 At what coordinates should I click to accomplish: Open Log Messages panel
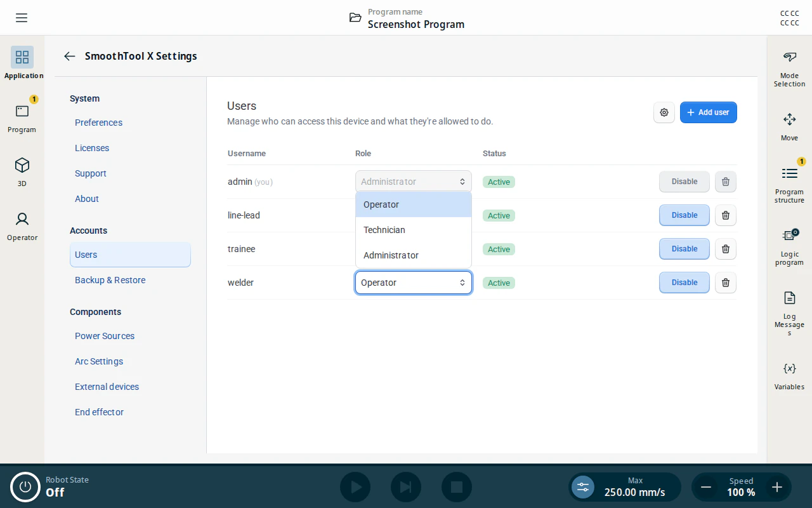(x=789, y=313)
